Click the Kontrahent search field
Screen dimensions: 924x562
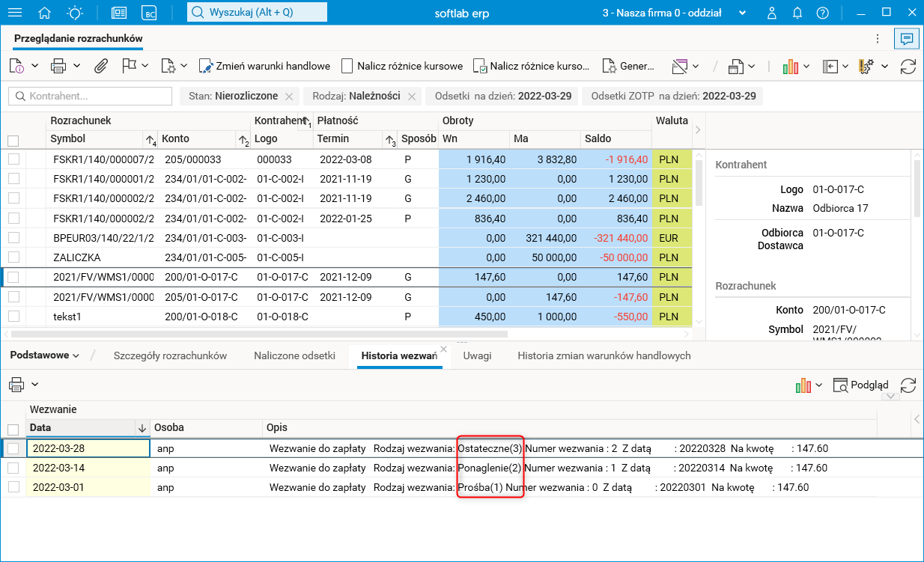(90, 96)
